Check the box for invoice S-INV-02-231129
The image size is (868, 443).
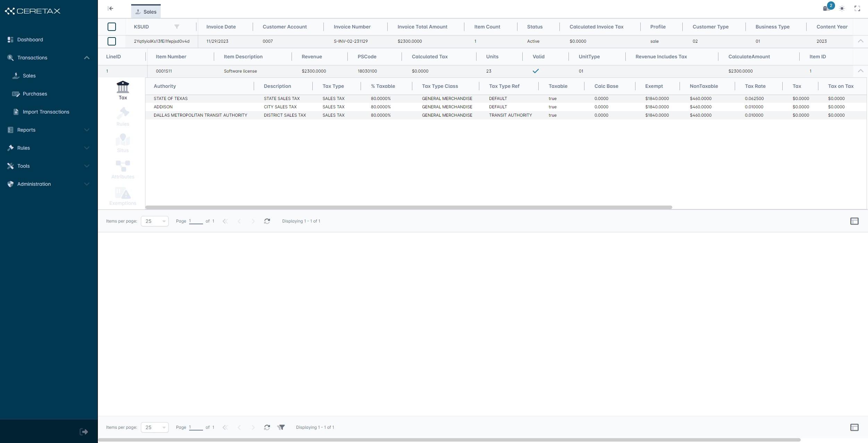[112, 41]
